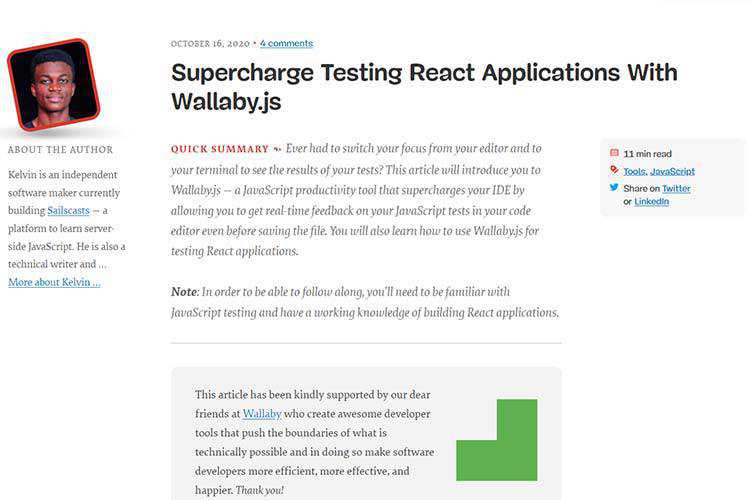This screenshot has width=750, height=500.
Task: Open the 4 comments link
Action: (287, 44)
